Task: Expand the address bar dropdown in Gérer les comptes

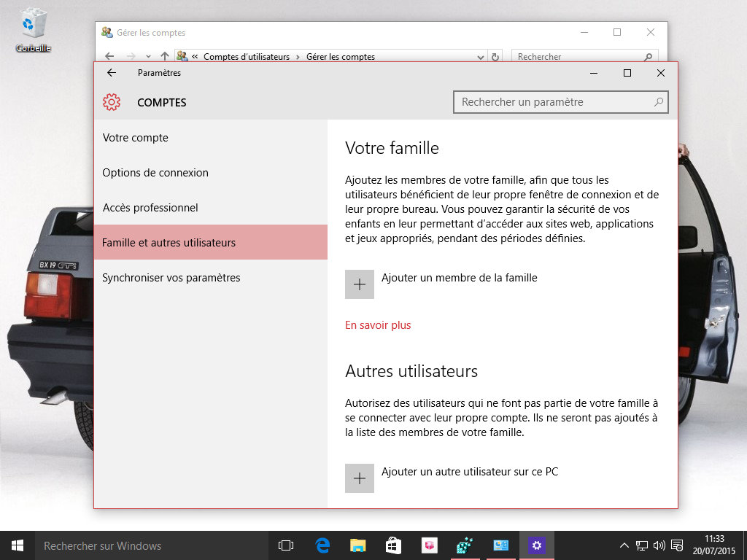Action: pos(479,56)
